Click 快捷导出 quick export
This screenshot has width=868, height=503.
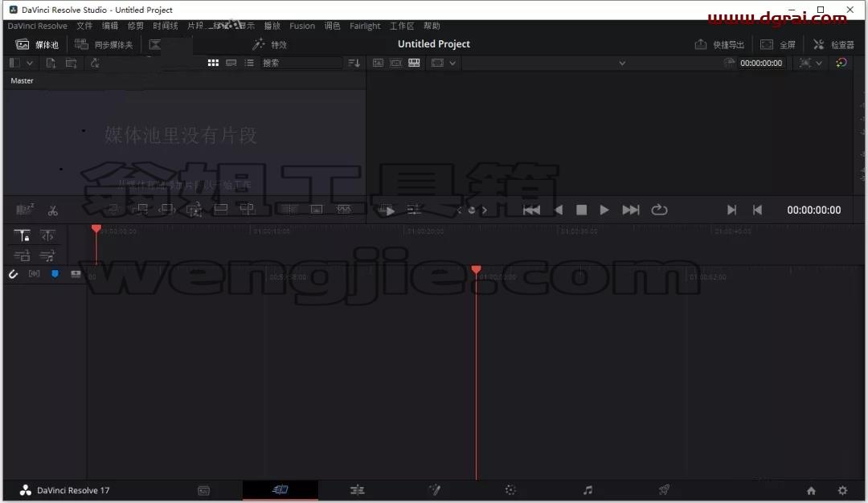click(719, 45)
